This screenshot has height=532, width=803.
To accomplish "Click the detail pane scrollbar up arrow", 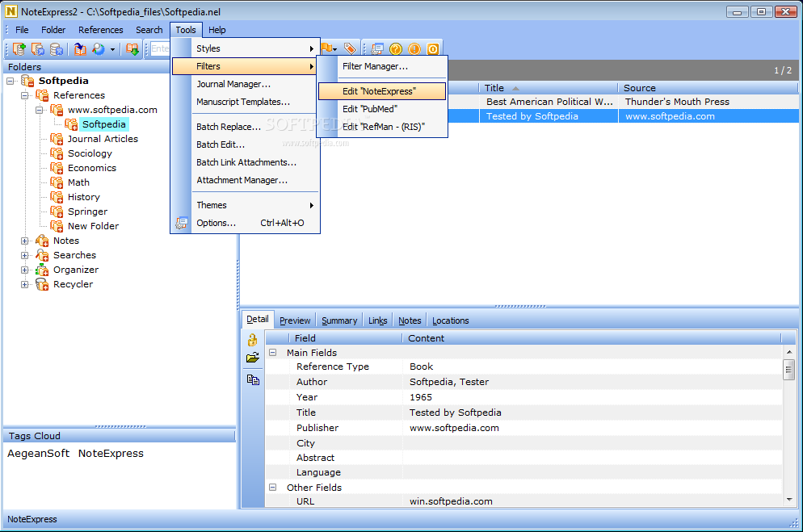I will (789, 353).
